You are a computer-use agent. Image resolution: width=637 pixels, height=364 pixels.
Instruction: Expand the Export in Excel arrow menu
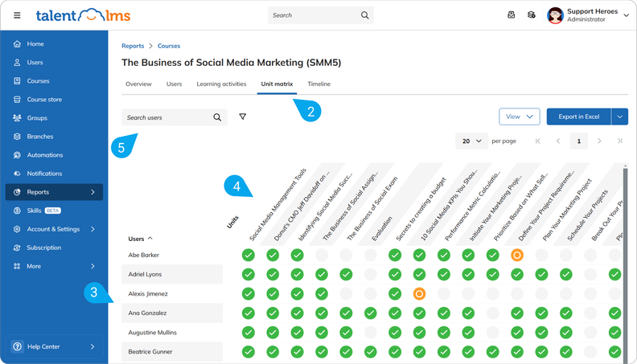(619, 117)
